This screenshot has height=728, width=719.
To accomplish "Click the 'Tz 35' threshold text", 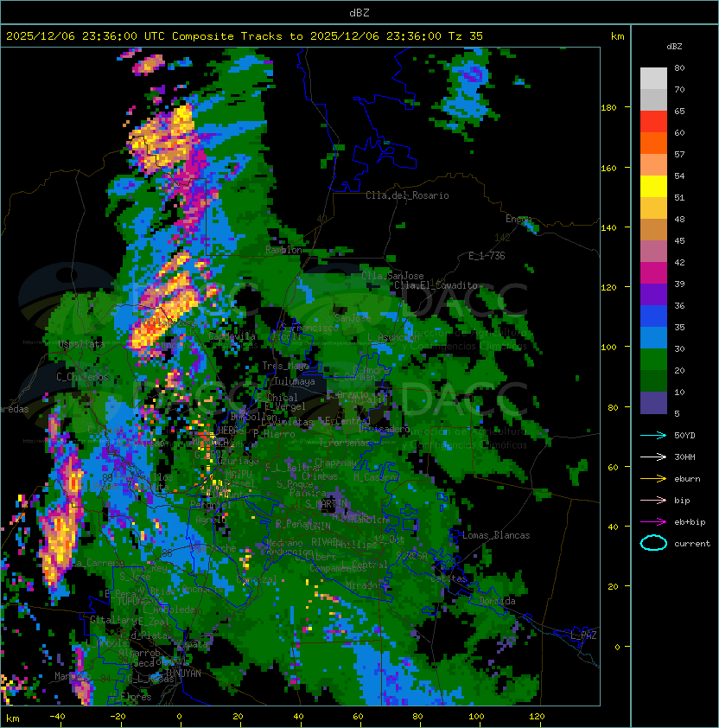I will click(x=466, y=36).
